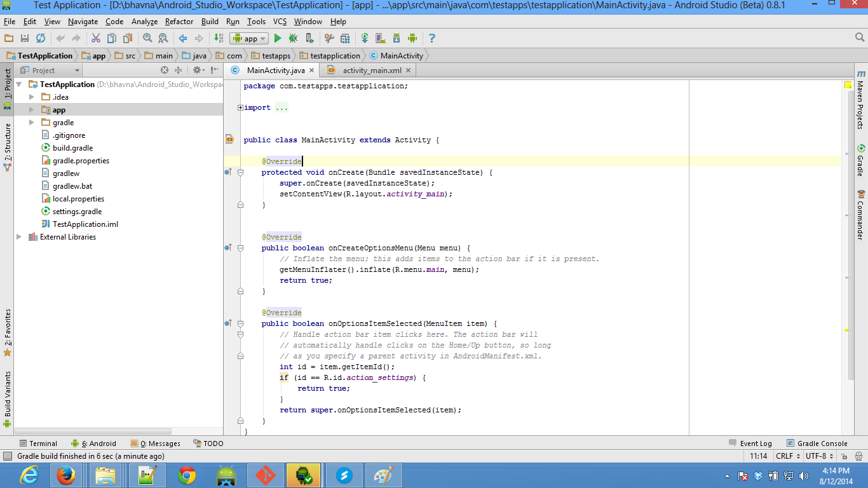Screen dimensions: 868x488
Task: Click the override gutter icon beside onCreateOptionsMenu
Action: [228, 248]
